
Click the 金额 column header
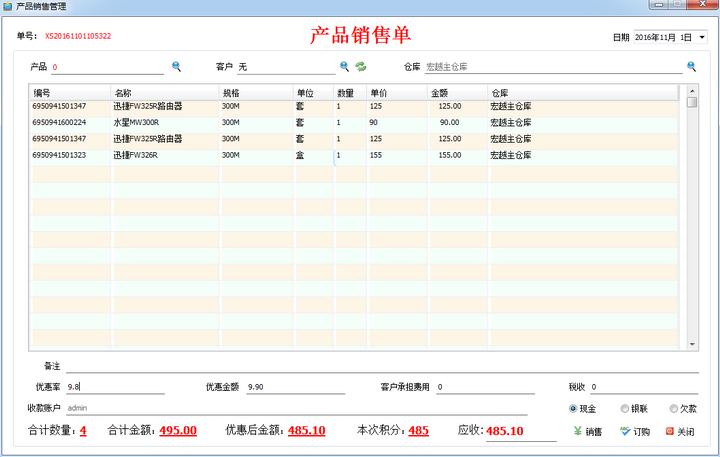point(457,92)
